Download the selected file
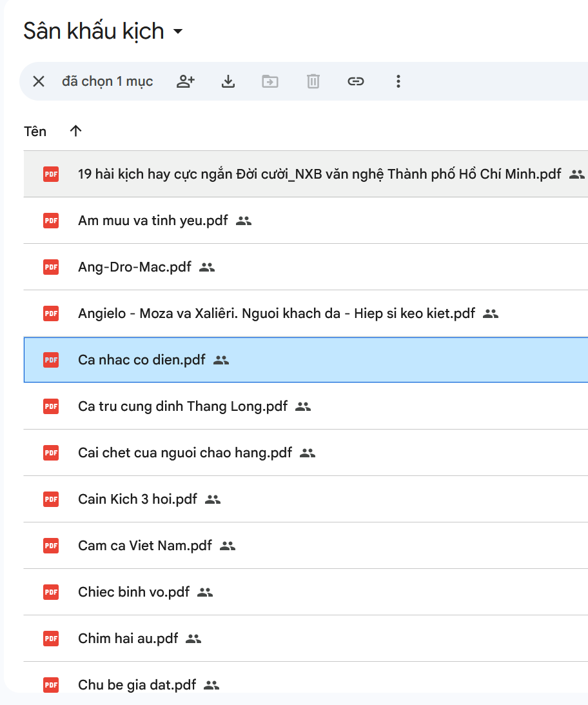 click(228, 81)
